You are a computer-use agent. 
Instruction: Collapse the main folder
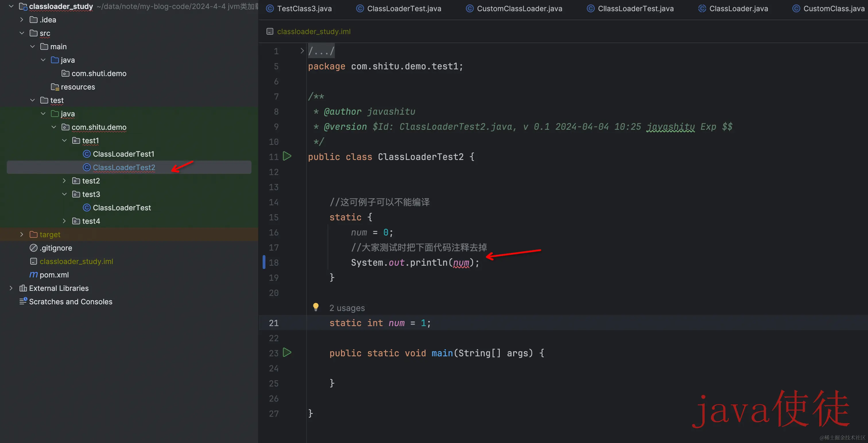click(33, 46)
